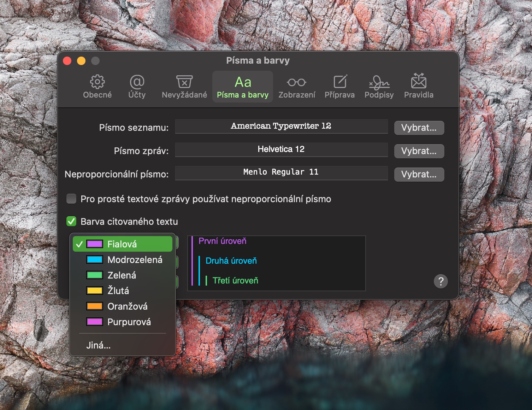Uncheck Barva citovaného textu checkbox
532x410 pixels.
[x=71, y=221]
